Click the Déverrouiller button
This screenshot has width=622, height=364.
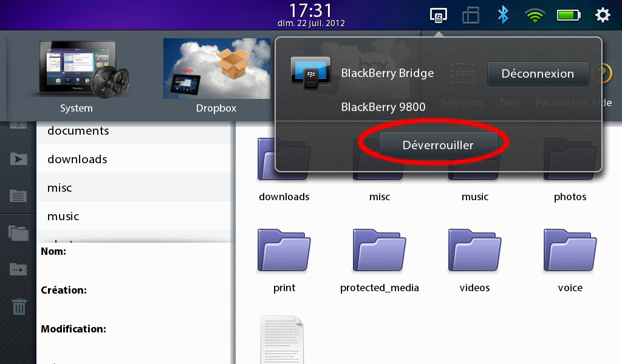(x=438, y=145)
